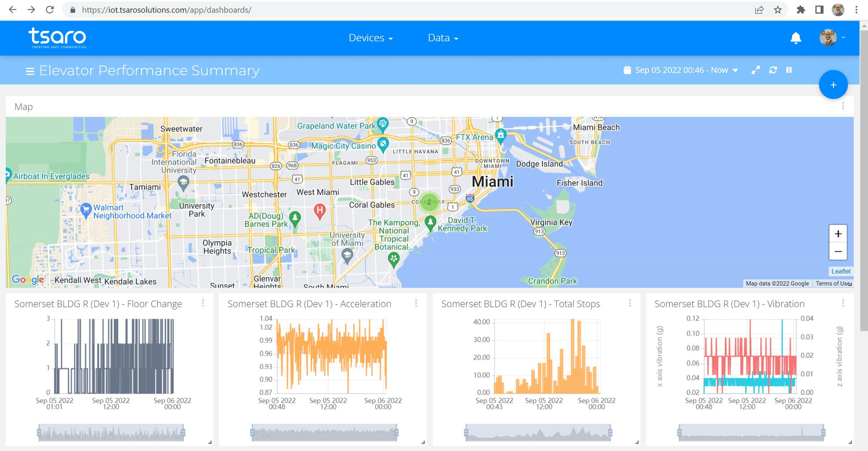
Task: Zoom out on the map
Action: pyautogui.click(x=838, y=251)
